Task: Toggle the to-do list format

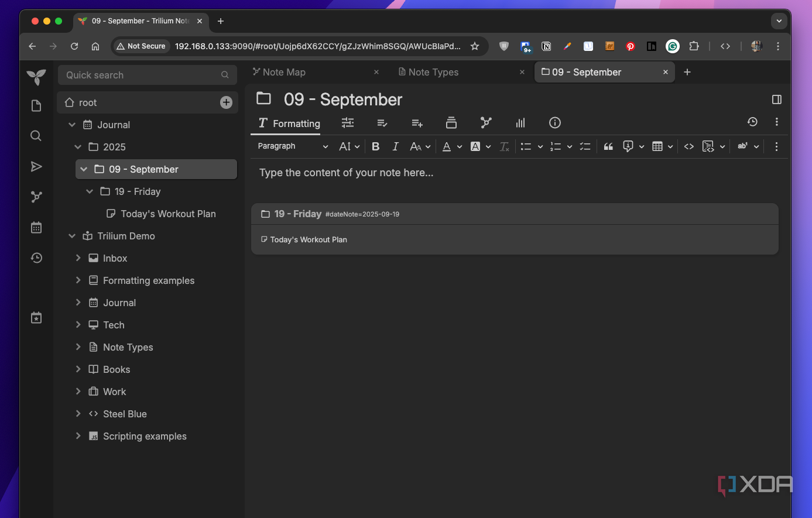Action: pyautogui.click(x=585, y=146)
